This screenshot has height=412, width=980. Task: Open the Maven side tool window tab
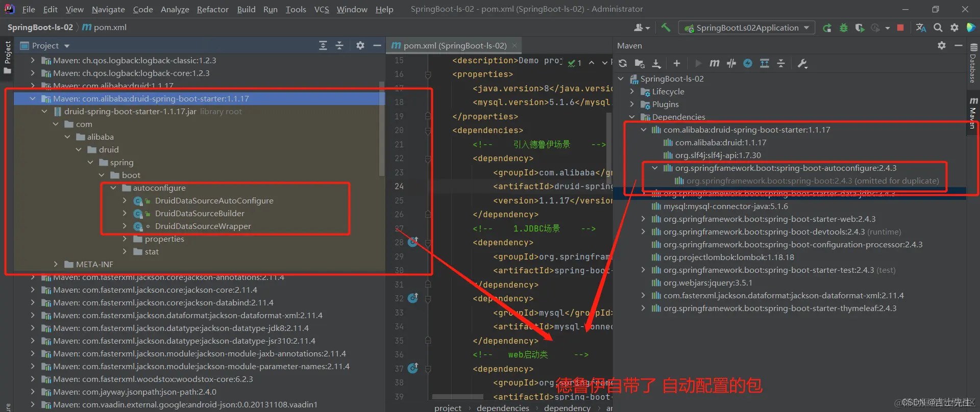pyautogui.click(x=973, y=112)
